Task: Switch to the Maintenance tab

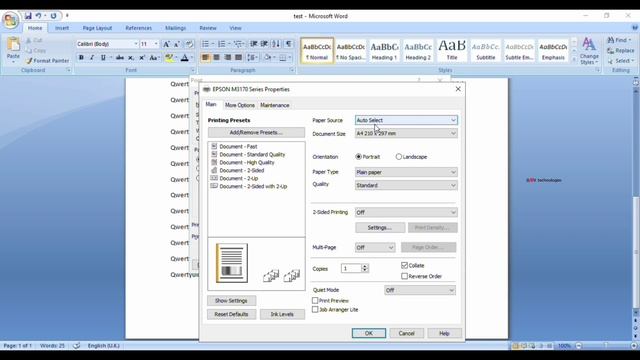Action: 275,105
